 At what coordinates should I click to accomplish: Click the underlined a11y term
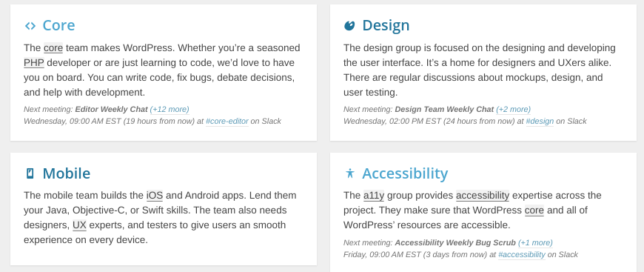[374, 196]
